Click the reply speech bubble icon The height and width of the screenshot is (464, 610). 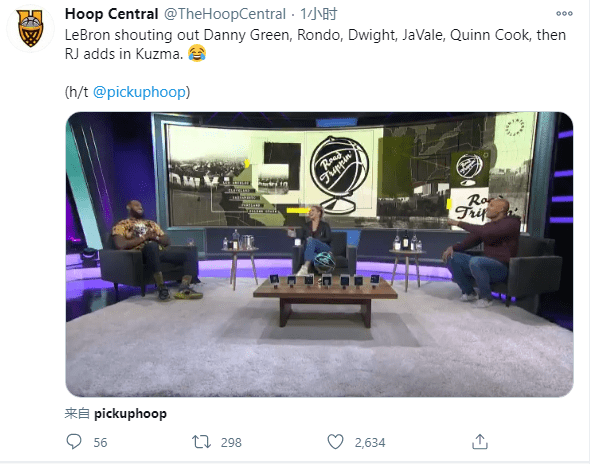[x=74, y=442]
